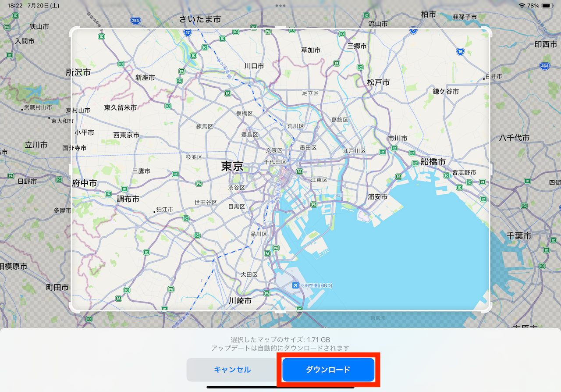The width and height of the screenshot is (561, 392).
Task: Tap the 豊島区 label
Action: coord(249,135)
